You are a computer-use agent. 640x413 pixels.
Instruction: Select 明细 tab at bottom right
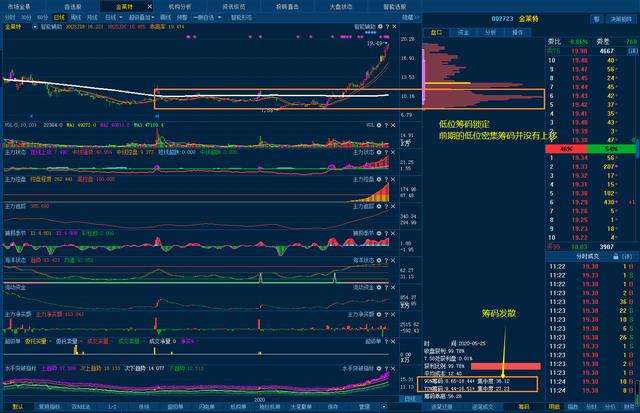coord(554,407)
